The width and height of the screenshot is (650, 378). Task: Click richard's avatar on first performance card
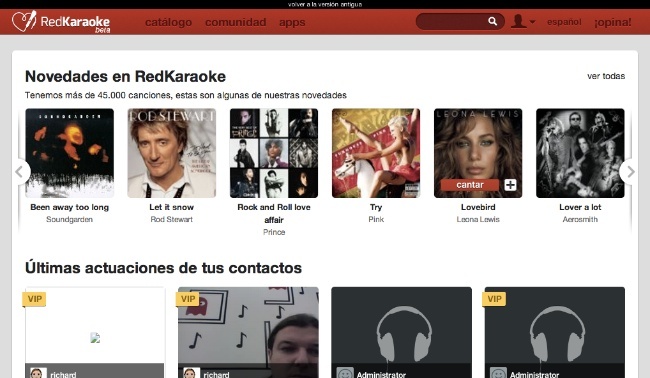38,373
